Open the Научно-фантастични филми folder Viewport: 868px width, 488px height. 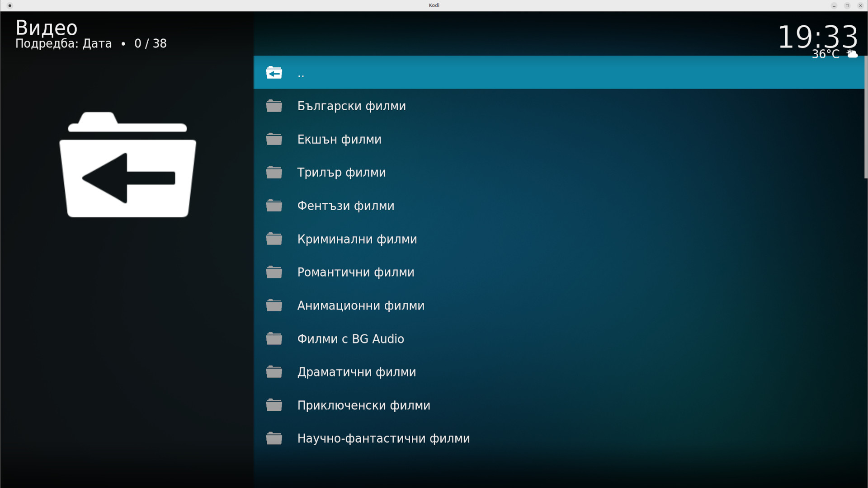(x=559, y=438)
